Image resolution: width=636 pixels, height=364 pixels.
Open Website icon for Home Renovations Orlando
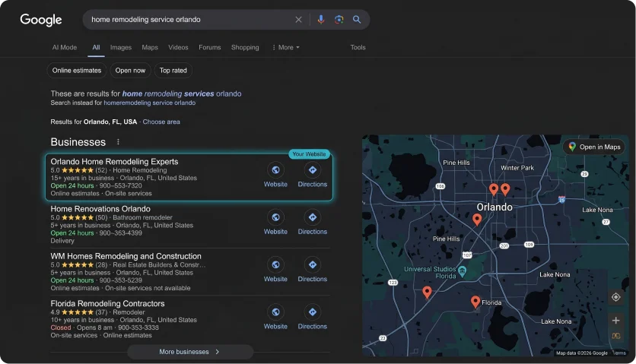[x=275, y=217]
